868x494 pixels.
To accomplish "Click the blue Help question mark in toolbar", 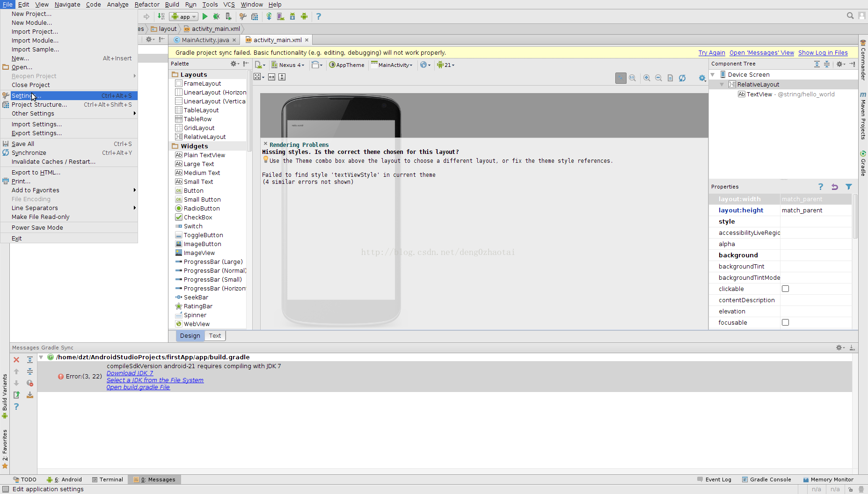I will click(x=319, y=16).
